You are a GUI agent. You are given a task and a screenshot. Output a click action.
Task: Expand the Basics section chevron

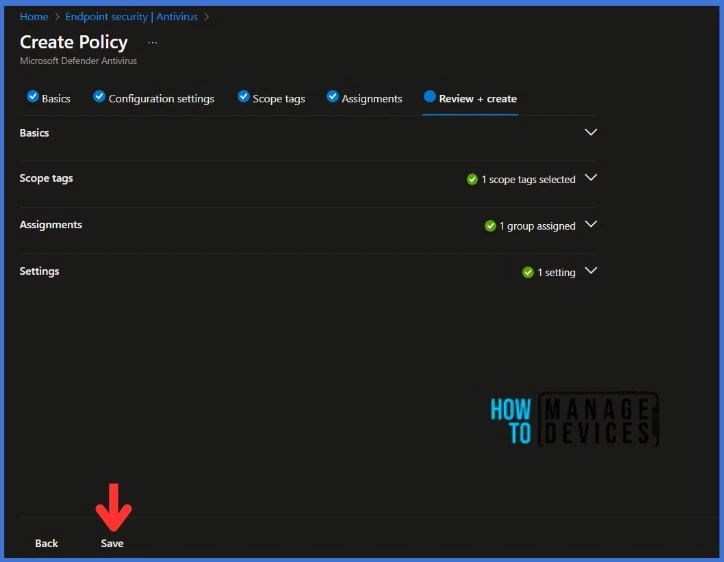(x=591, y=132)
